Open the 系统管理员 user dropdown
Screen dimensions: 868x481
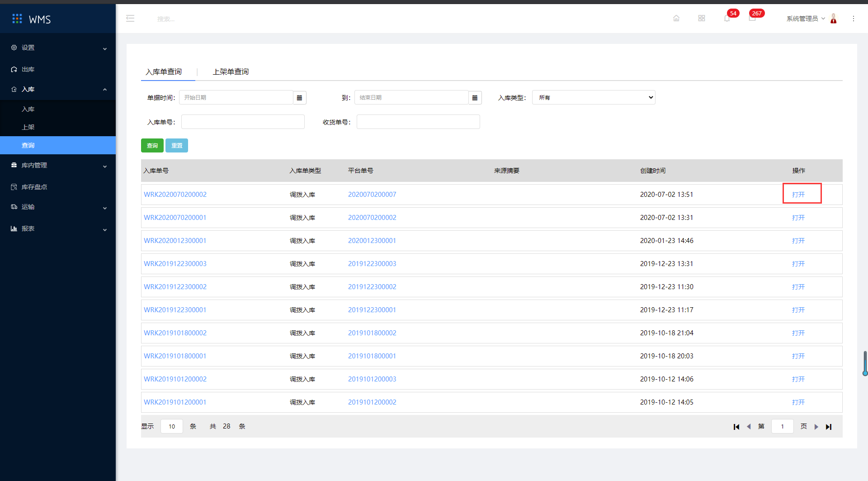806,19
